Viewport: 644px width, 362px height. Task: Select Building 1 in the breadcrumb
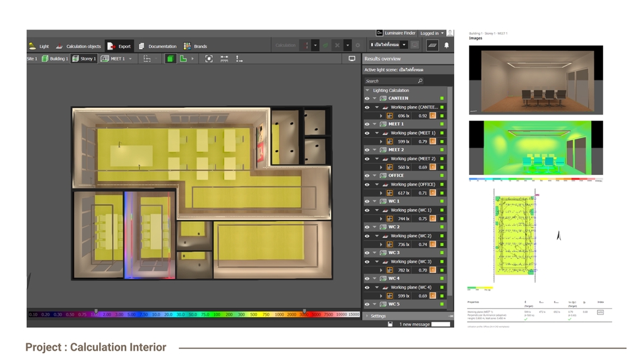click(x=54, y=59)
